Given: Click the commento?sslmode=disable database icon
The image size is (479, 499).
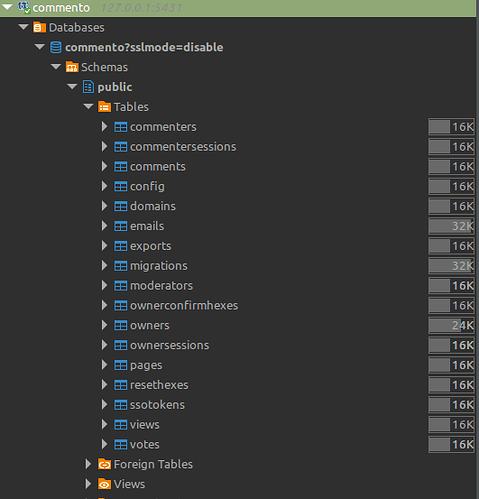Looking at the screenshot, I should pyautogui.click(x=56, y=47).
